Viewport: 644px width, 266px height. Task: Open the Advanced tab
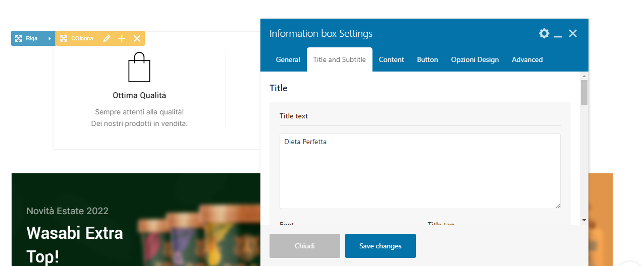coord(527,59)
